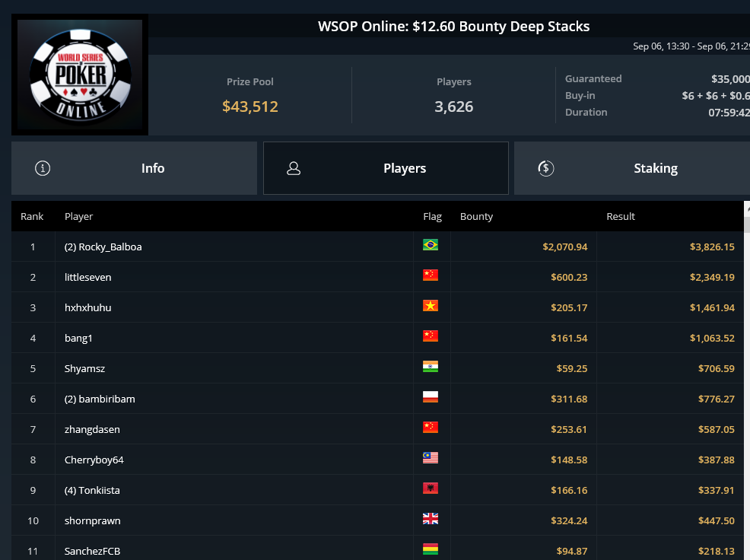
Task: Sort by the Rank column header
Action: click(32, 216)
